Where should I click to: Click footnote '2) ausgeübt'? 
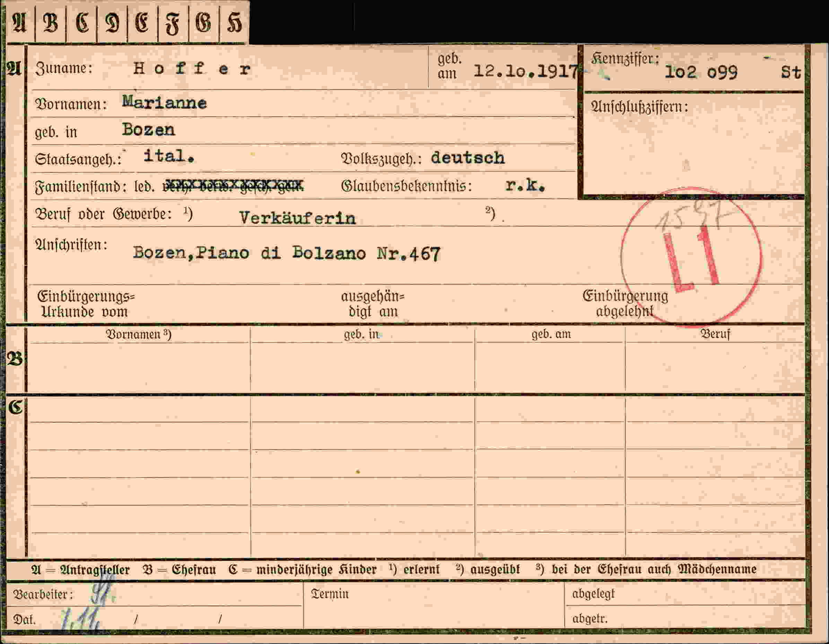pos(488,569)
